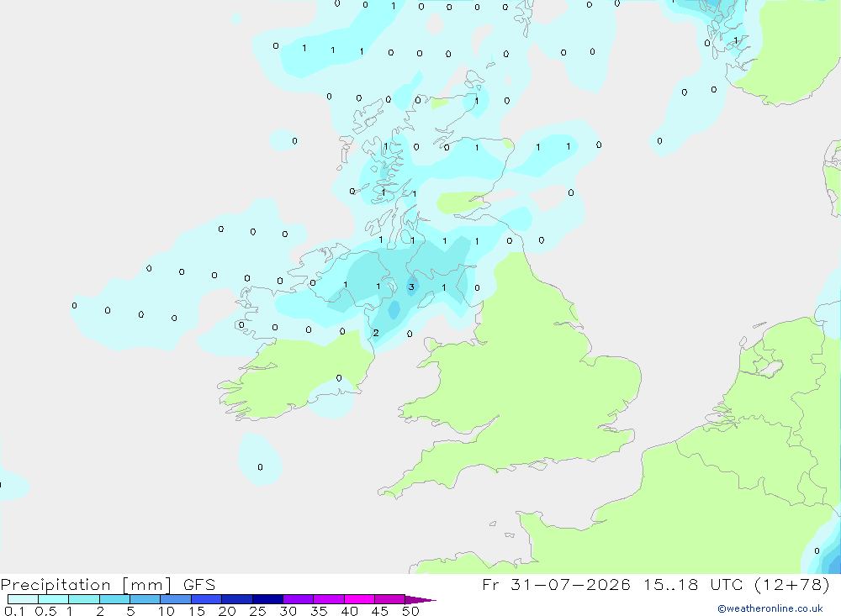Select the purple 30–35 mm legend swatch
Image resolution: width=841 pixels, height=616 pixels.
pyautogui.click(x=298, y=599)
